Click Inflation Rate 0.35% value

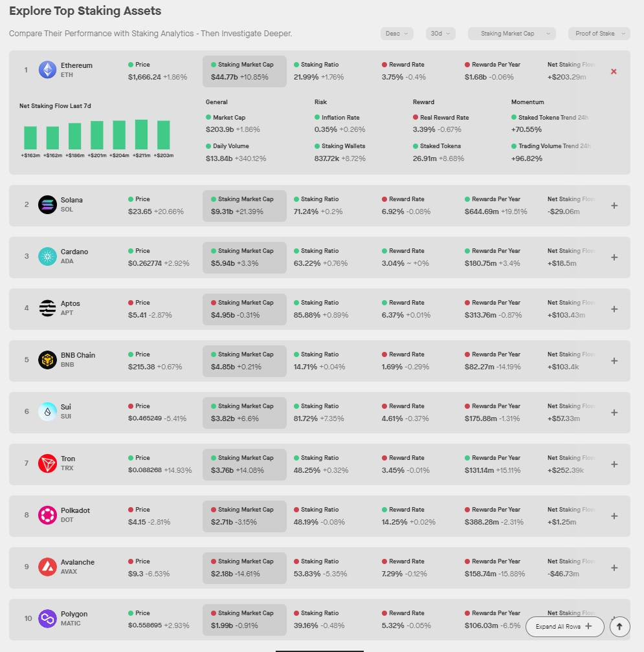(326, 129)
